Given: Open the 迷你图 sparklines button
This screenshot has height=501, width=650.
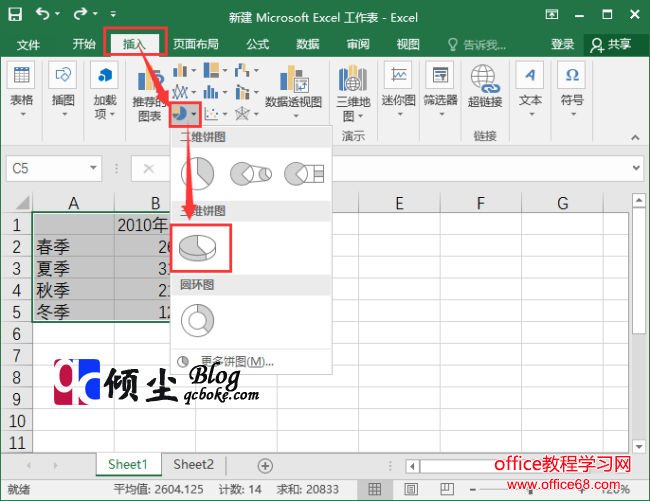Looking at the screenshot, I should [x=398, y=90].
